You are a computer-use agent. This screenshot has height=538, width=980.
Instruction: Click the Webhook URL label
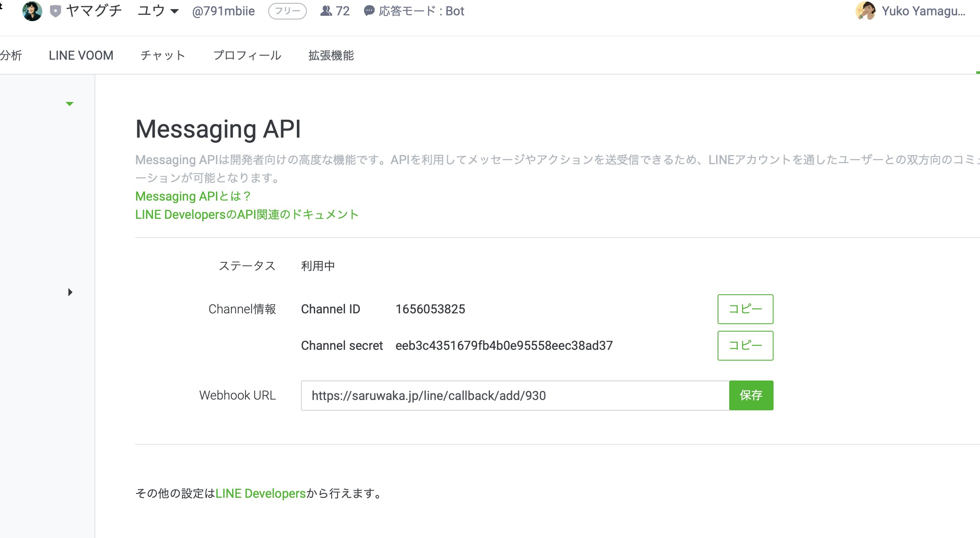coord(238,395)
